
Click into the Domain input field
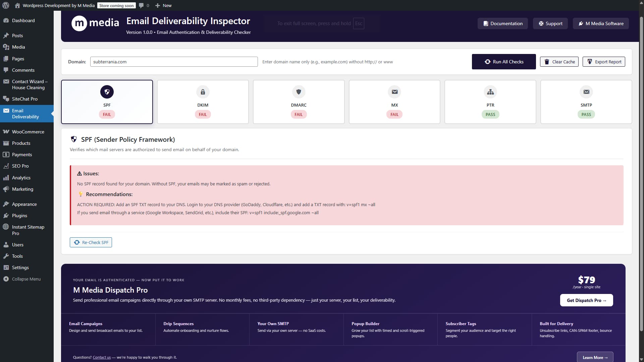pos(174,62)
